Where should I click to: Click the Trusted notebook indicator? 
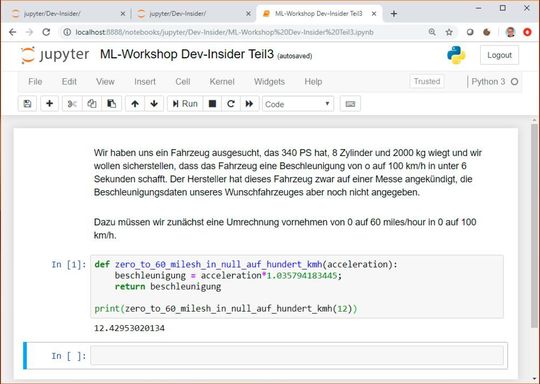click(427, 82)
